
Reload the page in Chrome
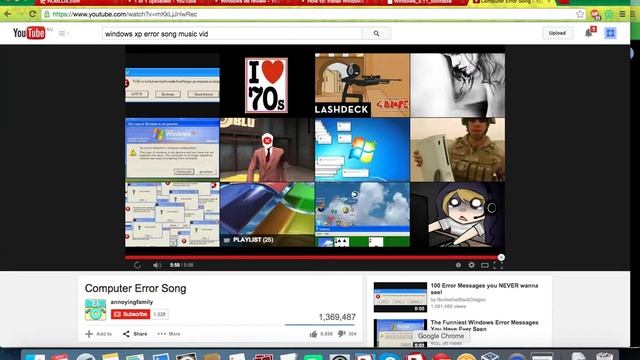click(33, 14)
